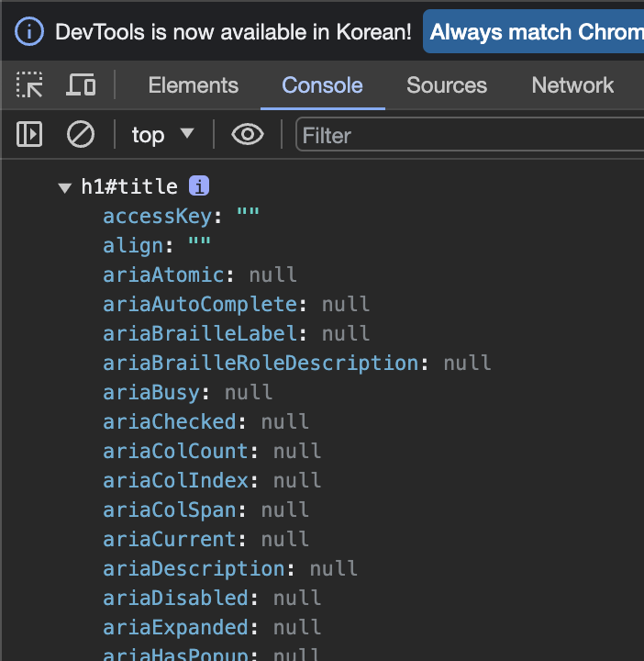Click the ariaBrailleLabel property
This screenshot has height=661, width=644.
[x=237, y=334]
